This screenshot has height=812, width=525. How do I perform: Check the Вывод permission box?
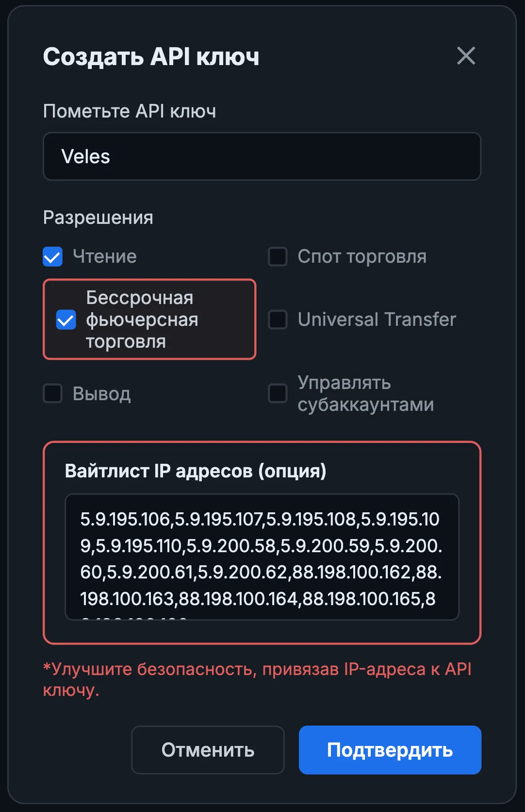click(53, 394)
